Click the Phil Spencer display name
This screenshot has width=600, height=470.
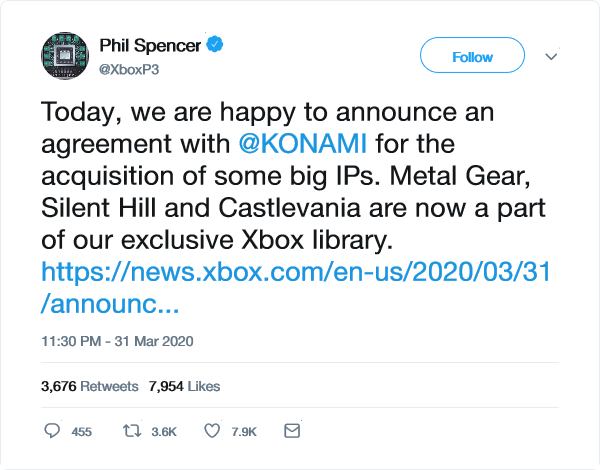(x=151, y=46)
